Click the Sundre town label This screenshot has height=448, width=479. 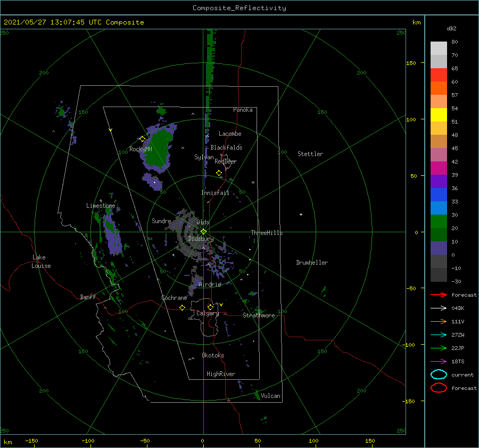pyautogui.click(x=161, y=221)
